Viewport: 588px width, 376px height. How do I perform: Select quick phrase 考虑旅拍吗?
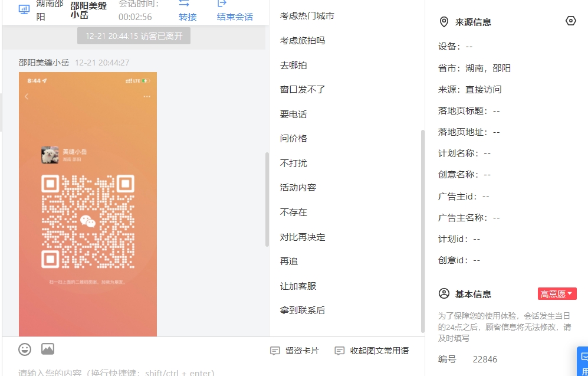click(x=303, y=41)
